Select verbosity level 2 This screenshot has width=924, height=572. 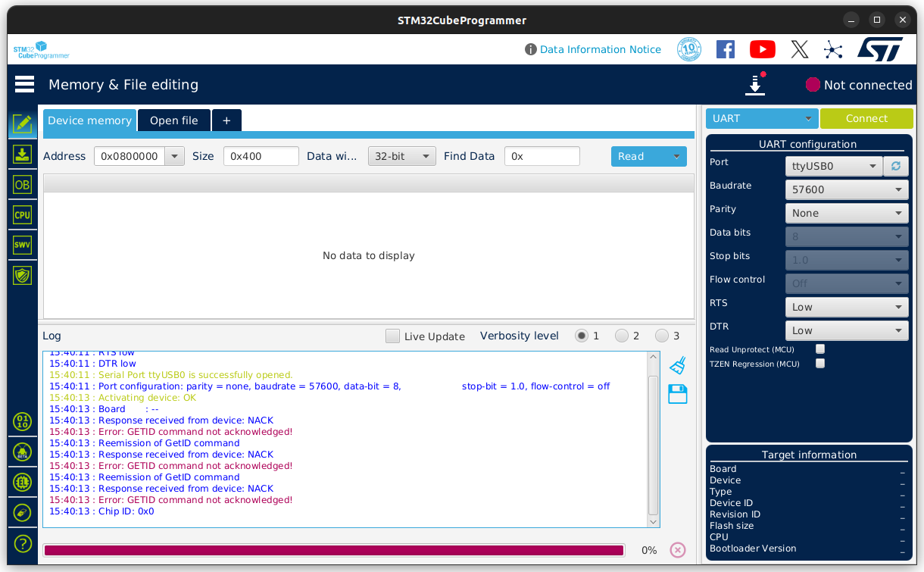click(622, 336)
